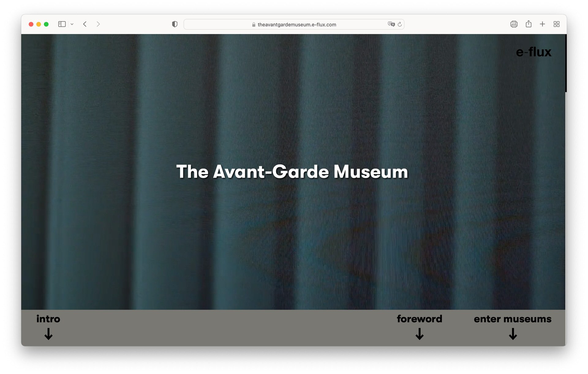Open the privacy report shield icon
The height and width of the screenshot is (374, 588).
175,24
